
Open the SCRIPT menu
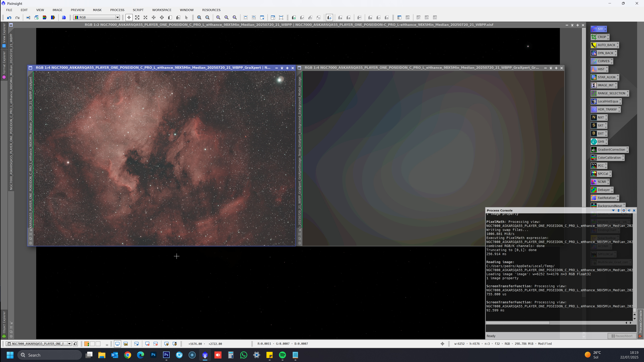[138, 10]
